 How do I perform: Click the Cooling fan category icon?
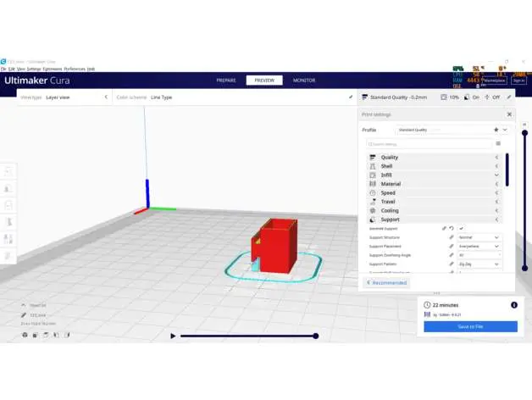(x=373, y=210)
